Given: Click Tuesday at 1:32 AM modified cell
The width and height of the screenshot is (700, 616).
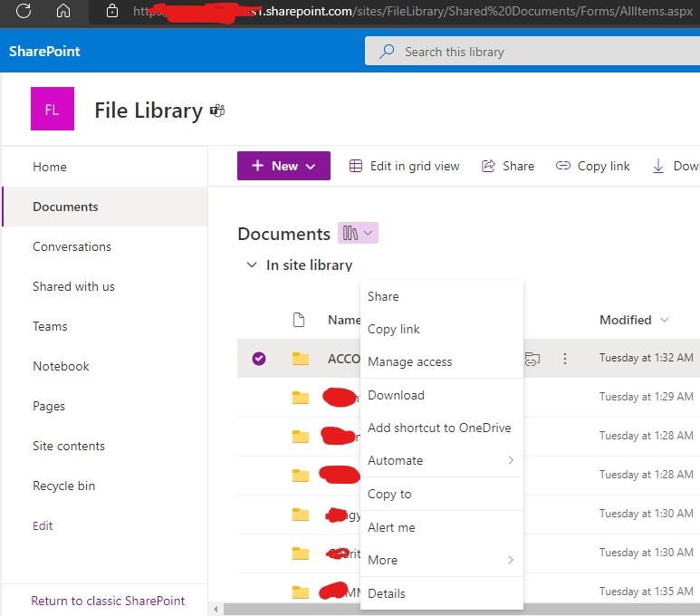Looking at the screenshot, I should point(646,358).
